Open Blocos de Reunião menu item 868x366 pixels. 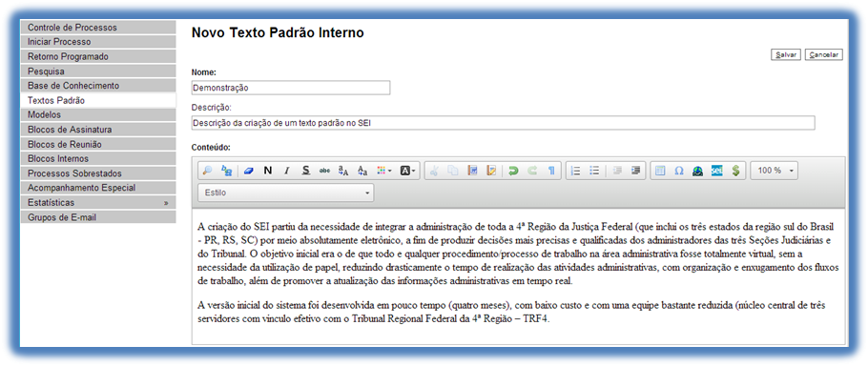[98, 144]
